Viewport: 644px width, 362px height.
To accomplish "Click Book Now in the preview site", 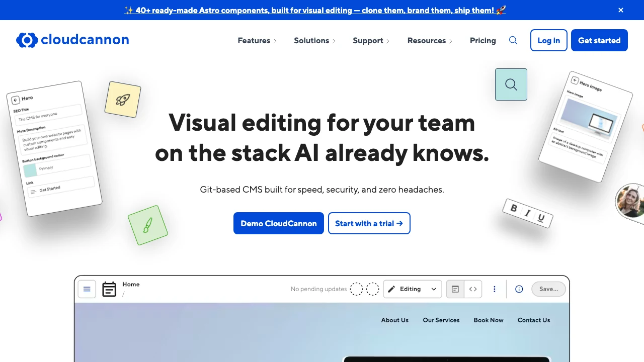I will pyautogui.click(x=489, y=320).
